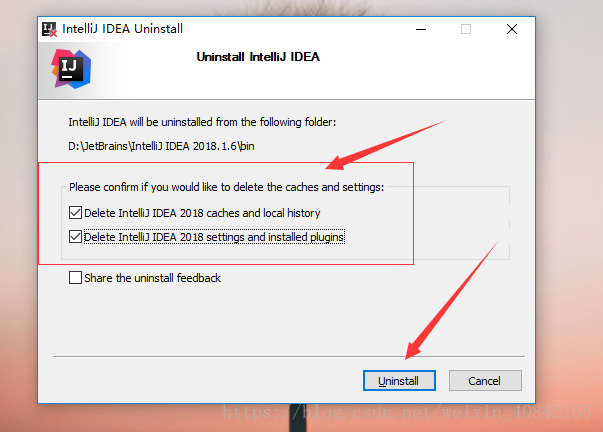
Task: Enable Share the uninstall feedback checkbox
Action: [75, 278]
